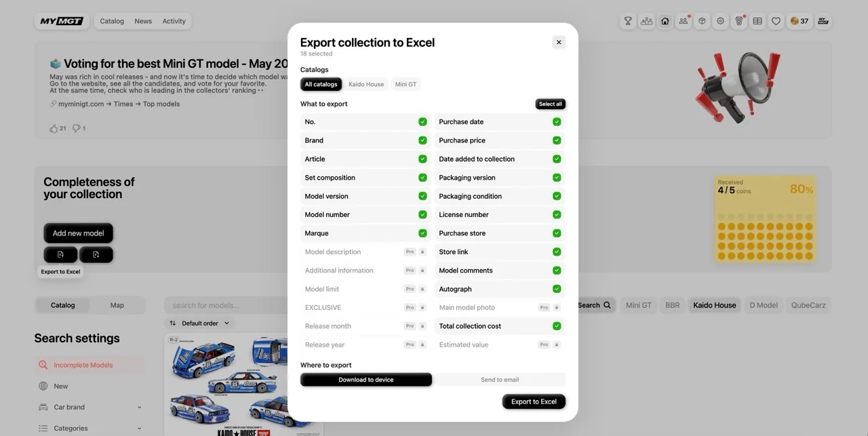Open the Catalog menu in top bar
The height and width of the screenshot is (436, 868).
pos(112,21)
